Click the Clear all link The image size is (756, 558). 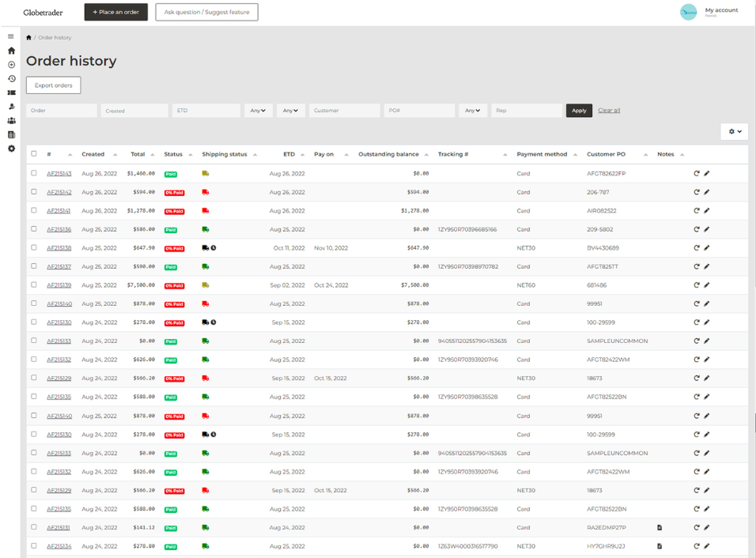coord(609,111)
